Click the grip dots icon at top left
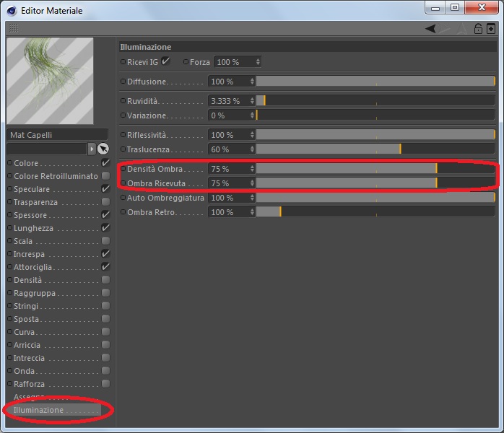The height and width of the screenshot is (433, 504). (x=14, y=28)
